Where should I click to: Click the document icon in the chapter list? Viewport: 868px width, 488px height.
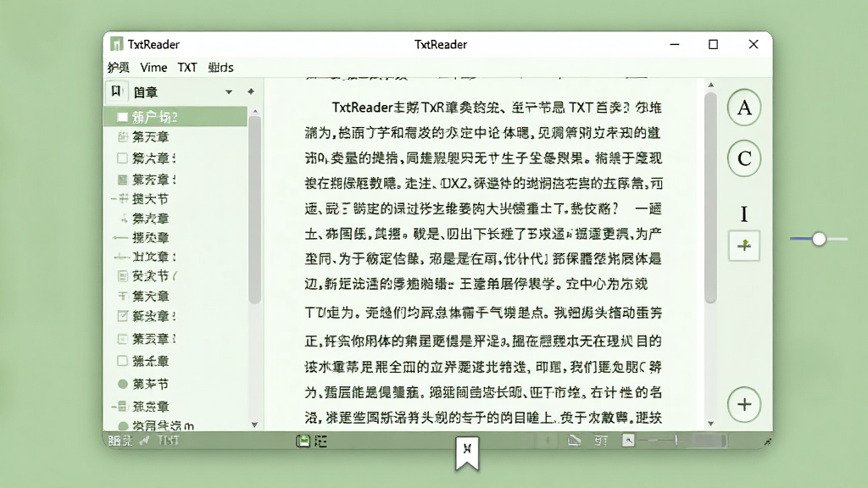[123, 275]
